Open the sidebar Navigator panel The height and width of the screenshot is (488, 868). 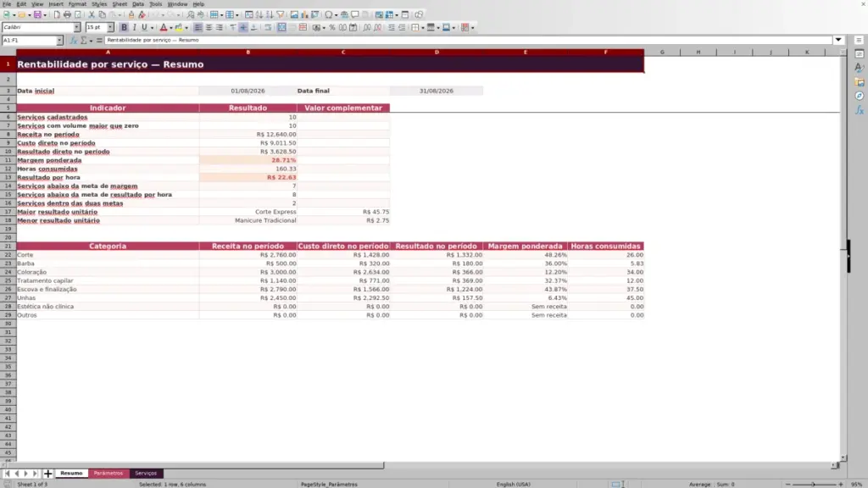tap(860, 97)
